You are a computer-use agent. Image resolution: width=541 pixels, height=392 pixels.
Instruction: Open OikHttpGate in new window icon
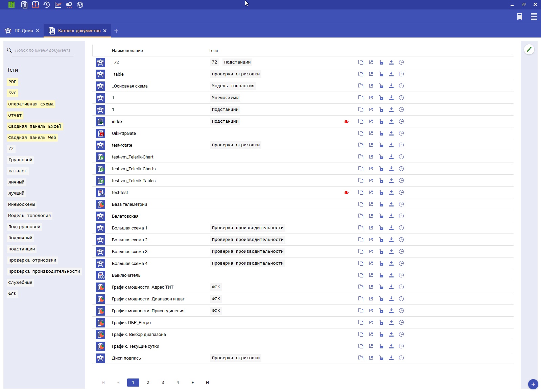(371, 133)
